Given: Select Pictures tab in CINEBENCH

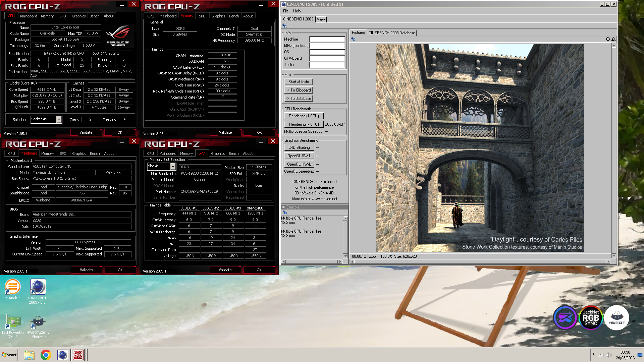Looking at the screenshot, I should pyautogui.click(x=358, y=33).
